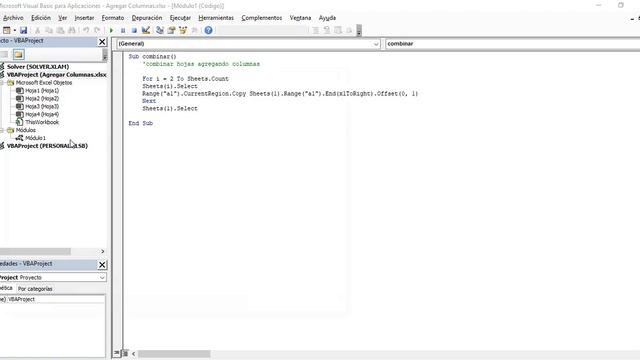Open the Properties Window toolbar icon

(171, 30)
